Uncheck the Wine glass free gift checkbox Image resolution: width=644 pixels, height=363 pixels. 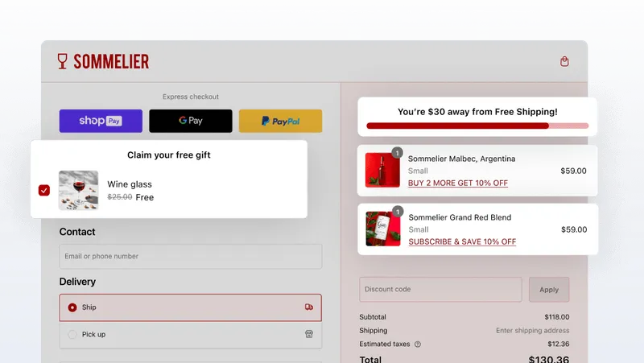[x=44, y=190]
